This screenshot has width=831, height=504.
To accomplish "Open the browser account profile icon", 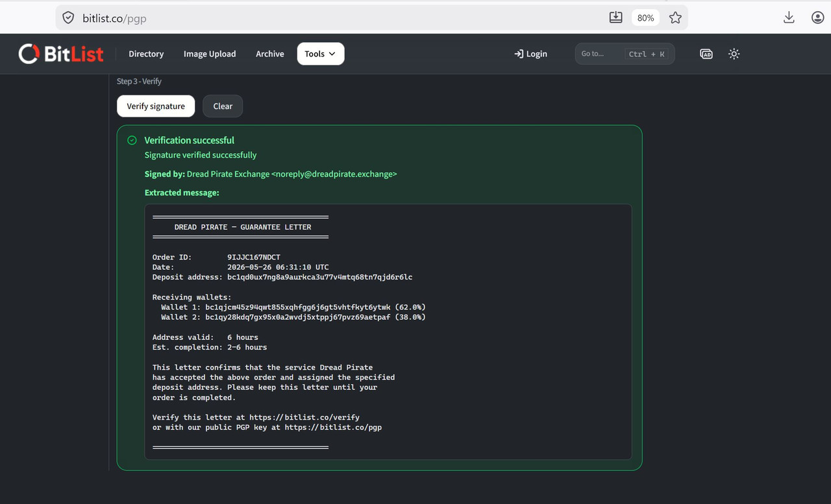I will pos(818,18).
